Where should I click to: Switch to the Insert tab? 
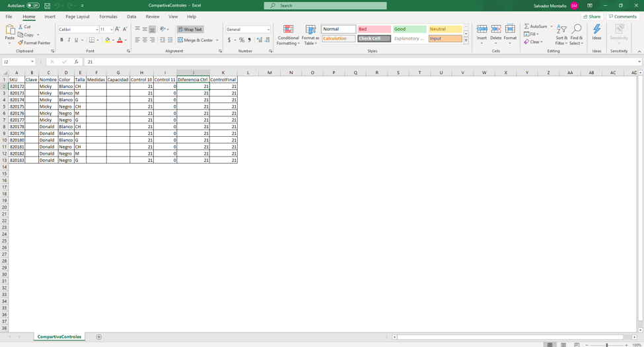pyautogui.click(x=50, y=17)
